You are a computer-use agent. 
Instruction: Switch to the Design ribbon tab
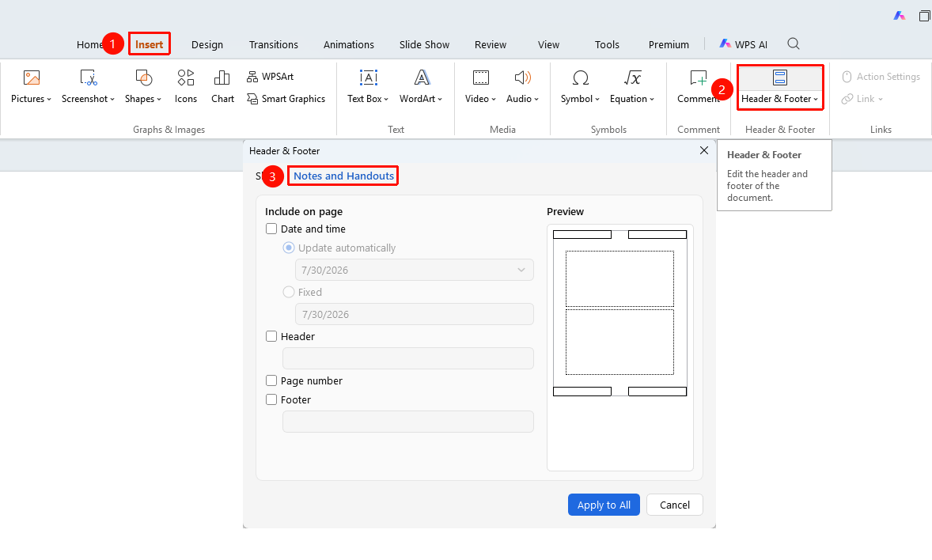206,44
